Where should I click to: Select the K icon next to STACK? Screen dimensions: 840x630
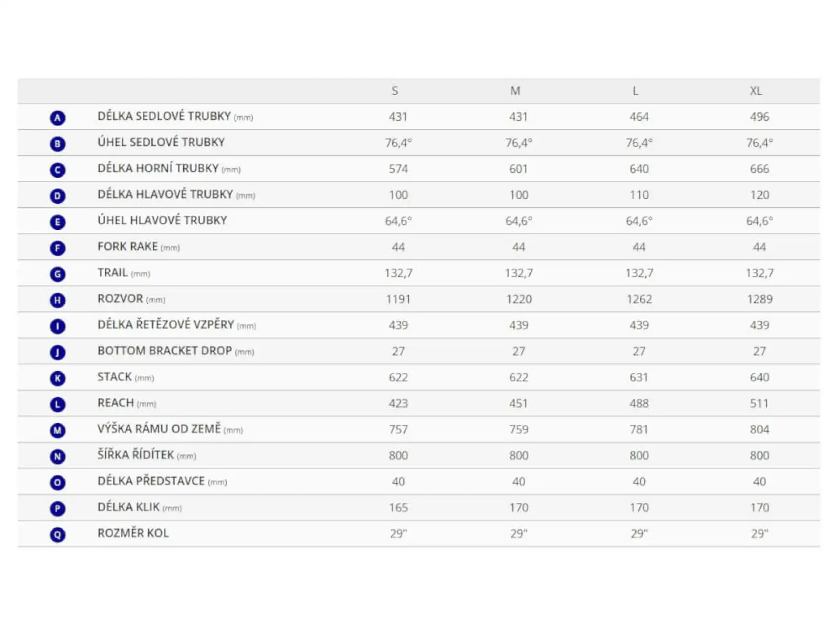tap(58, 379)
